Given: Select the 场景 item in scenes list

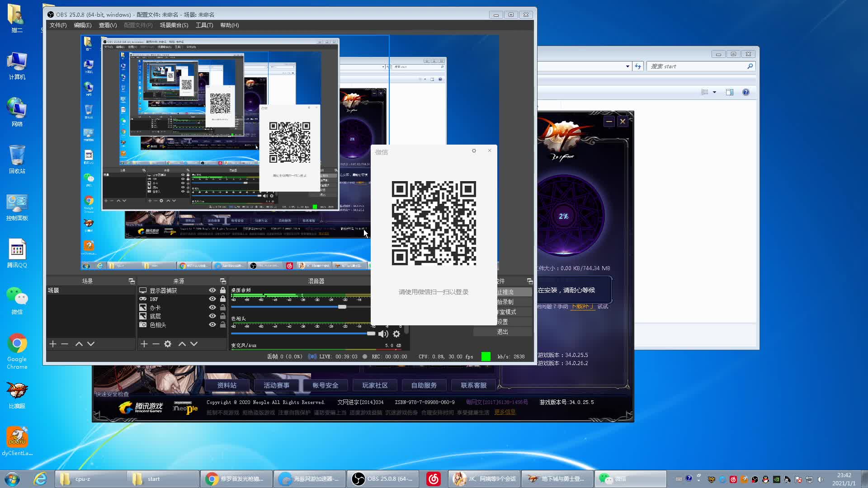Looking at the screenshot, I should pos(90,291).
